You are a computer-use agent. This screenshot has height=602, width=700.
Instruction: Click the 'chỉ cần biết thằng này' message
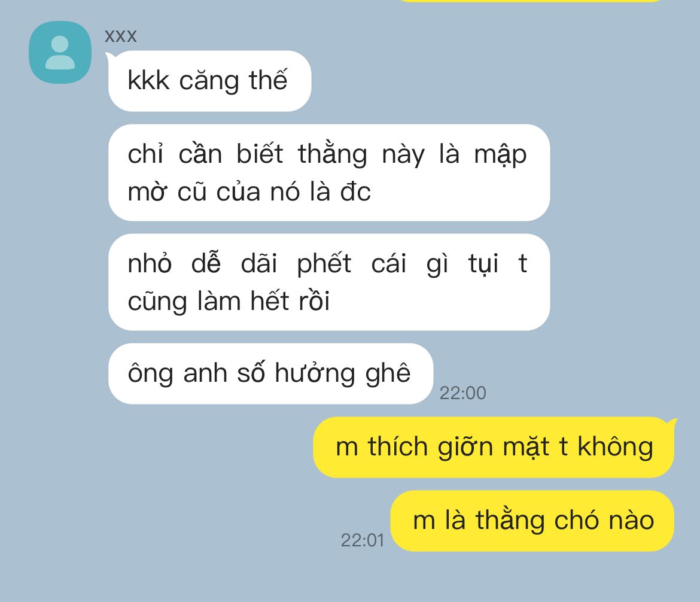coord(328,172)
